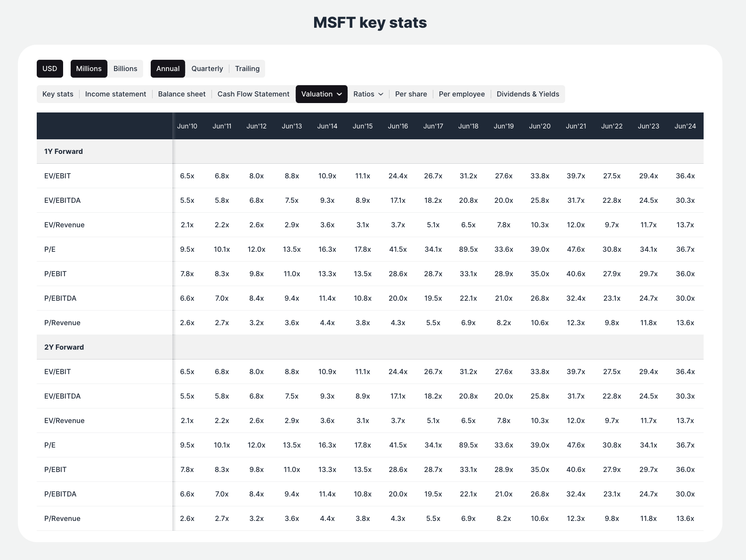The height and width of the screenshot is (560, 746).
Task: Click the Jun'19 column header
Action: (x=504, y=126)
